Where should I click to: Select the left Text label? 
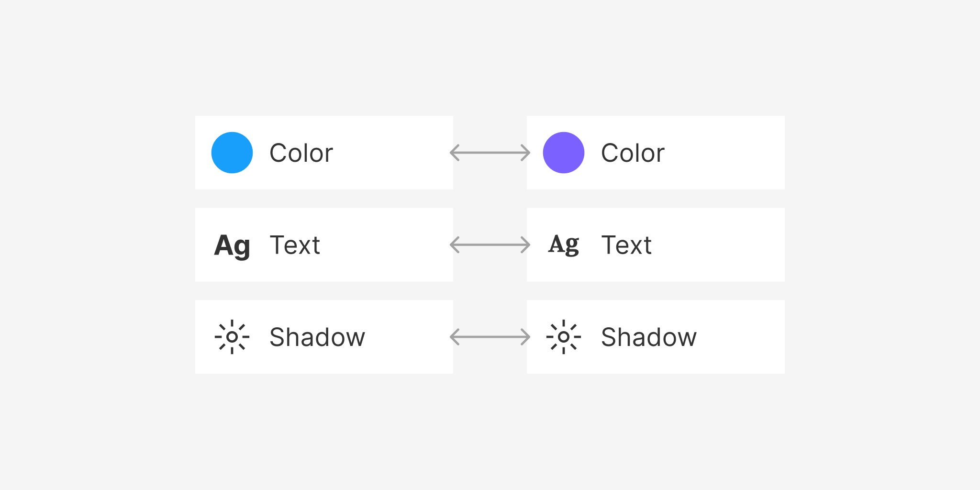tap(295, 245)
